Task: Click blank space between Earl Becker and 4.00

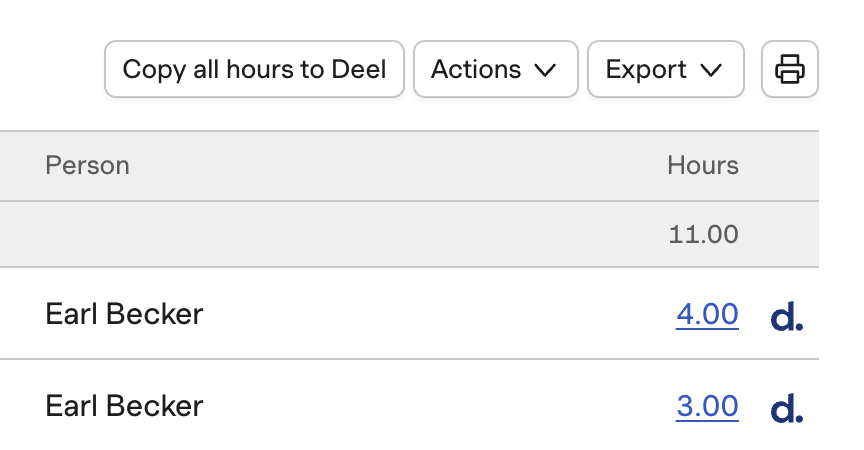Action: pyautogui.click(x=440, y=314)
